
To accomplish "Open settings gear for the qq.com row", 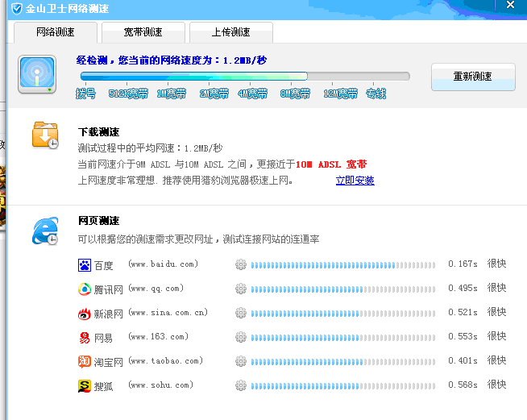I will click(241, 289).
